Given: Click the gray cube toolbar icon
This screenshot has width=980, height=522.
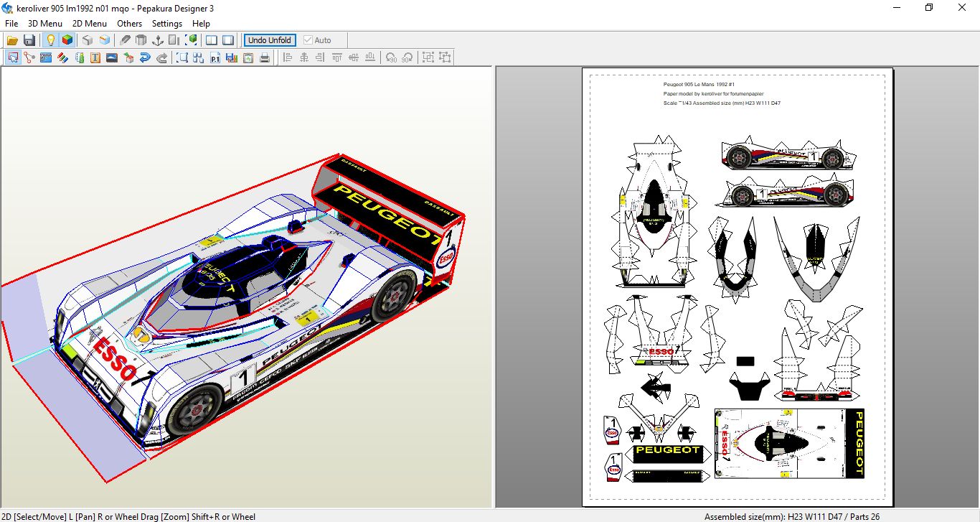Looking at the screenshot, I should pyautogui.click(x=88, y=40).
